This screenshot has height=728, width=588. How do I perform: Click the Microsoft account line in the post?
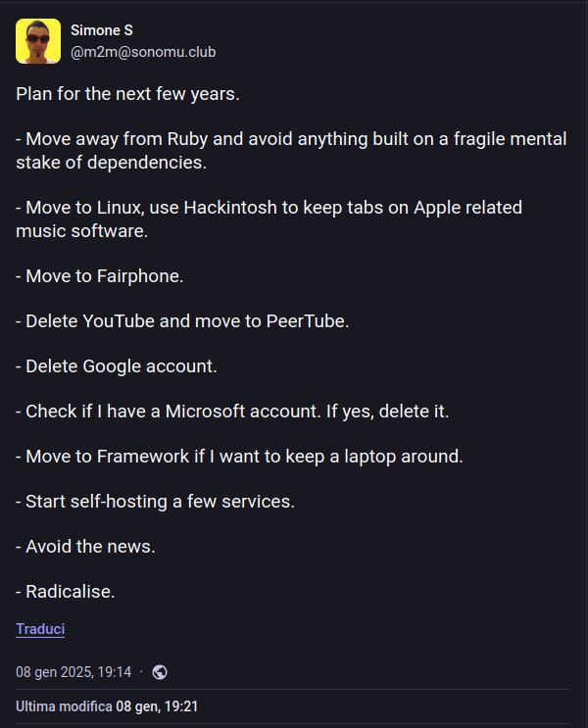(x=232, y=412)
